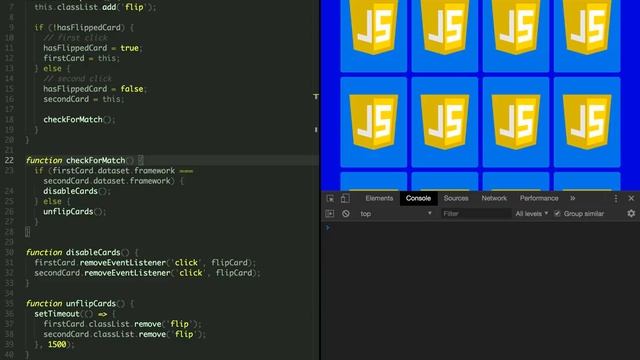This screenshot has height=360, width=640.
Task: Click 'firstCard.removeEventListener' line
Action: (x=145, y=262)
